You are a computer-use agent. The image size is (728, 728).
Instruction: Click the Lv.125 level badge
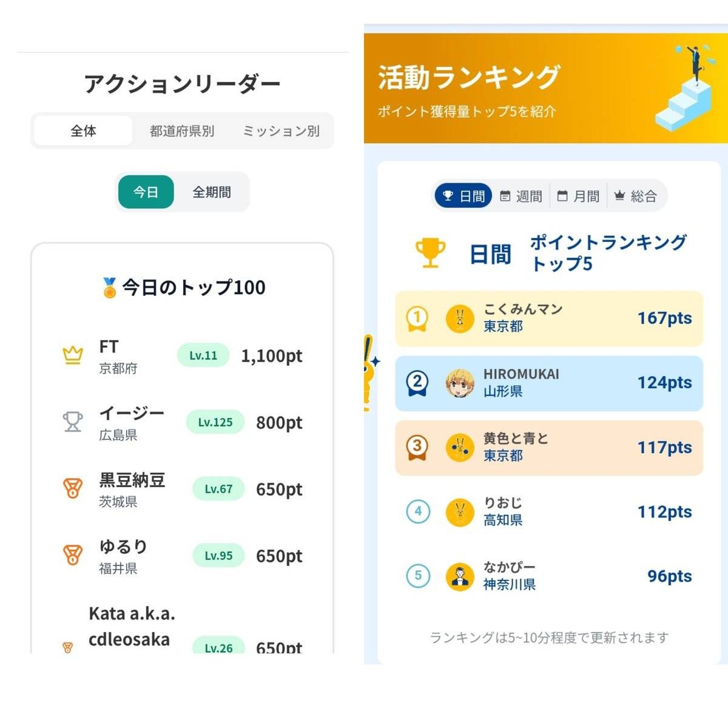pyautogui.click(x=215, y=422)
